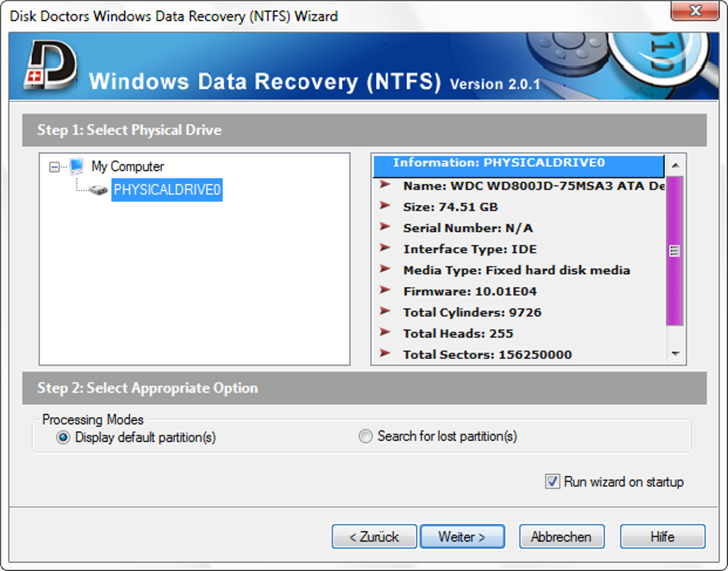728x571 pixels.
Task: Open Hilfe for the wizard
Action: (662, 537)
